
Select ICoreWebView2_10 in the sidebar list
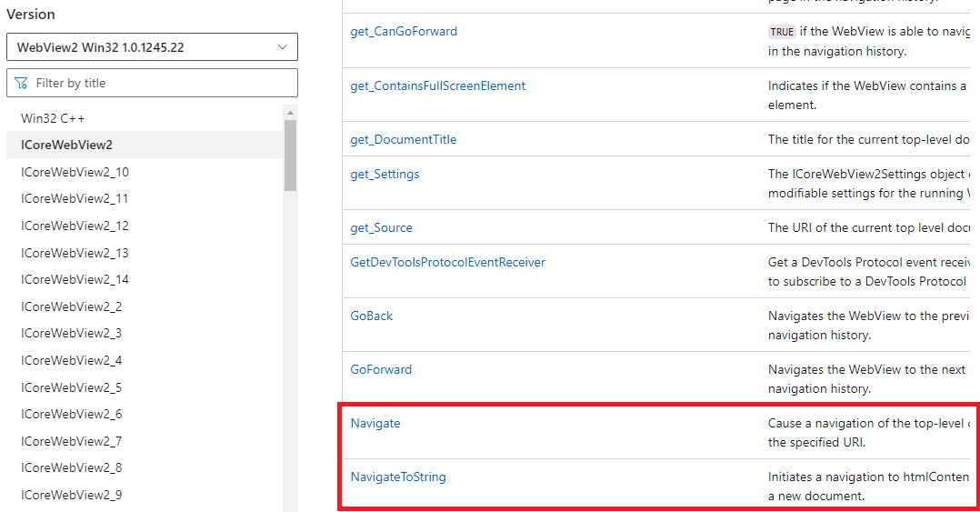(75, 172)
